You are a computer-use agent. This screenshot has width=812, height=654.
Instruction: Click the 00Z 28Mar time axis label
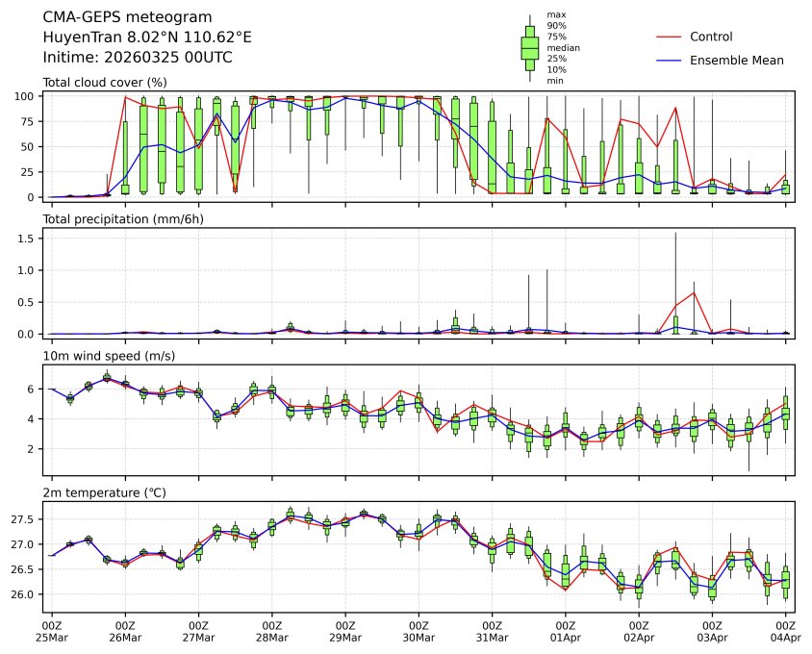[x=271, y=631]
